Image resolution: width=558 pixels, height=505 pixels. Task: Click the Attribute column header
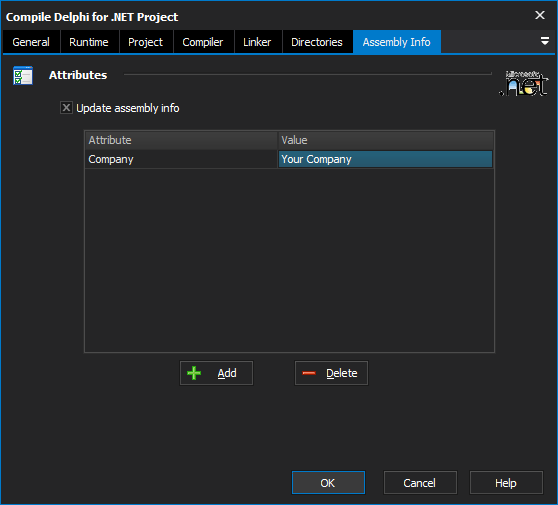coord(181,140)
